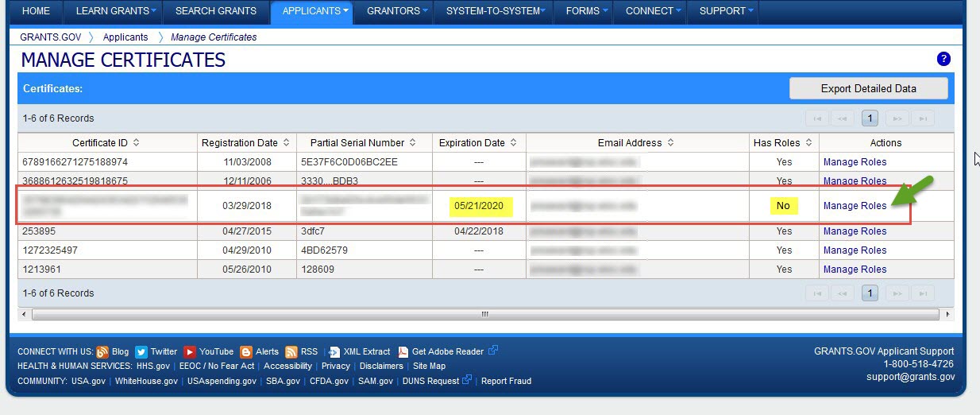Select the 05/21/2020 expiration date cell
The width and height of the screenshot is (980, 415).
479,206
